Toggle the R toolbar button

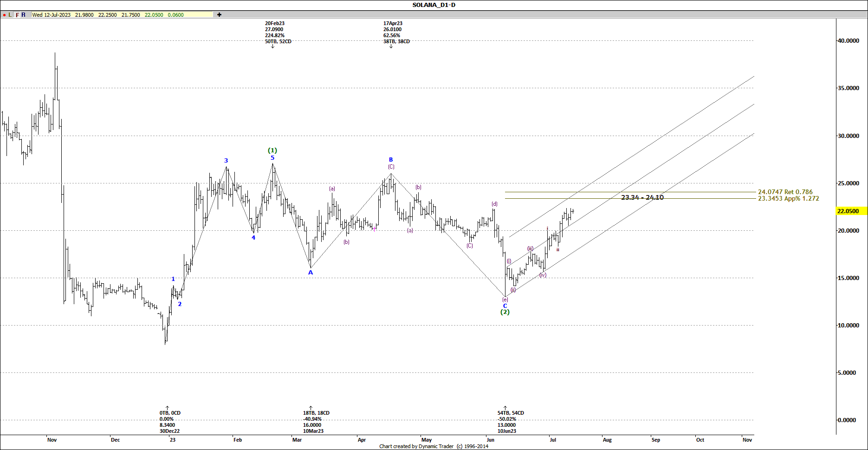coord(24,15)
